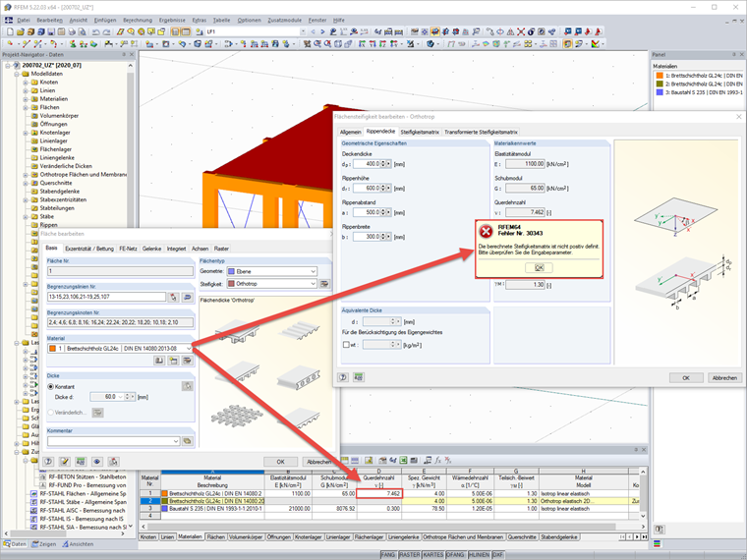The width and height of the screenshot is (747, 560).
Task: Click create new material icon in Fläche dialog
Action: (x=173, y=361)
